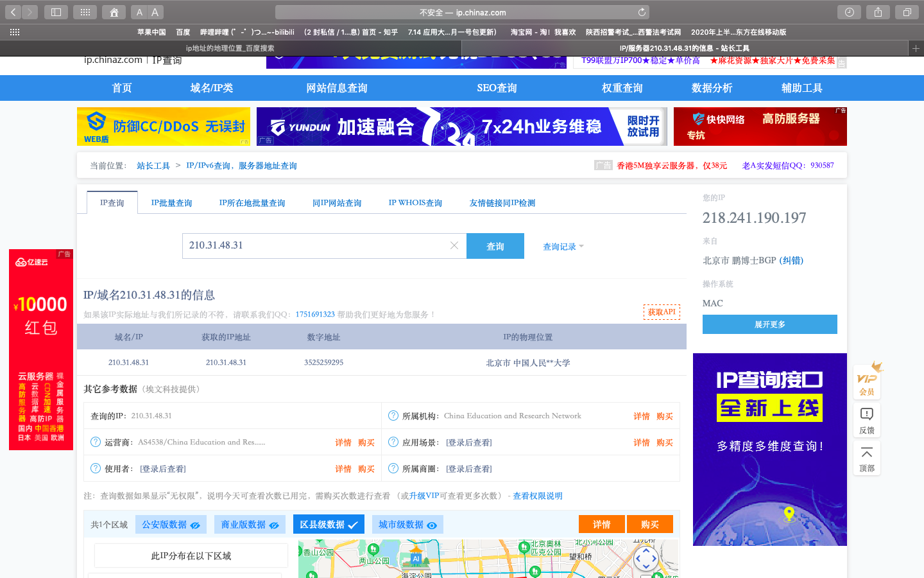Click 纠错 beside 鹏博士BGP

coord(791,260)
